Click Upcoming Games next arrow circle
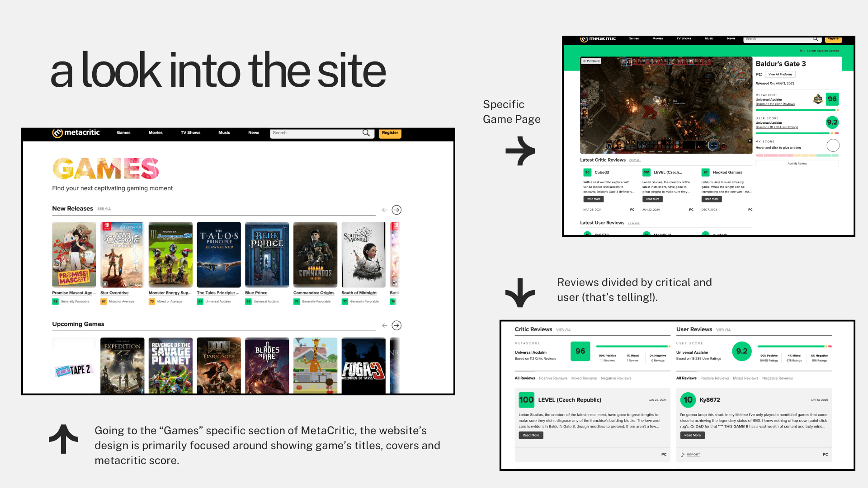This screenshot has width=868, height=488. tap(396, 325)
